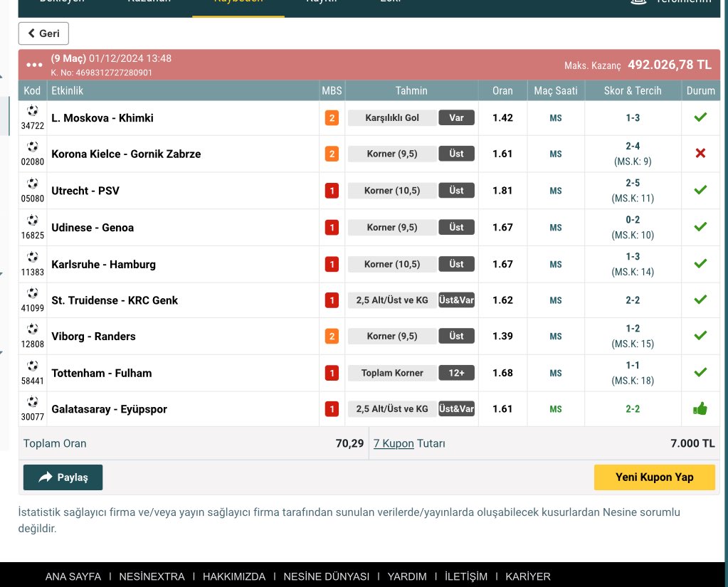Image resolution: width=728 pixels, height=587 pixels.
Task: Click red MBS 1 badge for Utrecht - PSV
Action: coord(332,191)
